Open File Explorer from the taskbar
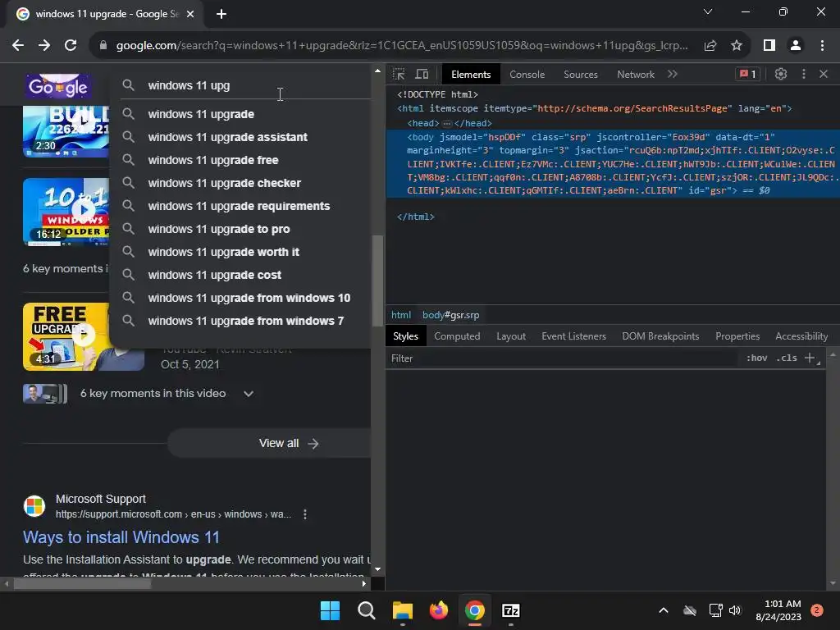Viewport: 840px width, 630px height. point(402,610)
